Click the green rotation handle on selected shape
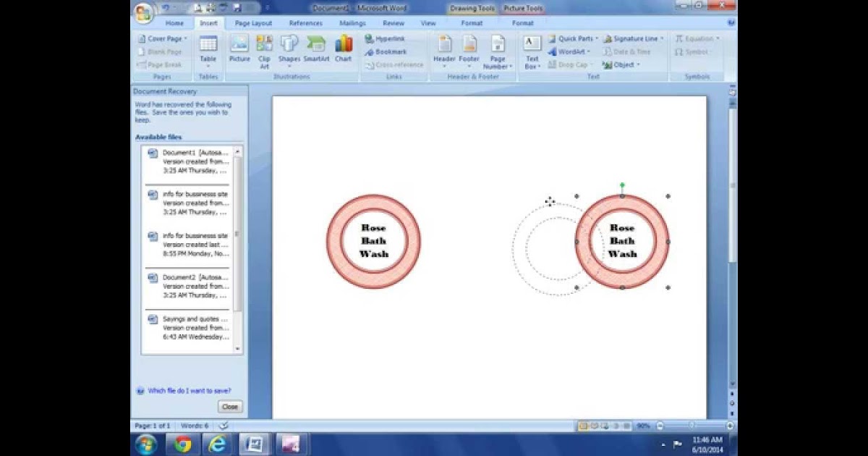The width and height of the screenshot is (868, 456). click(x=622, y=185)
